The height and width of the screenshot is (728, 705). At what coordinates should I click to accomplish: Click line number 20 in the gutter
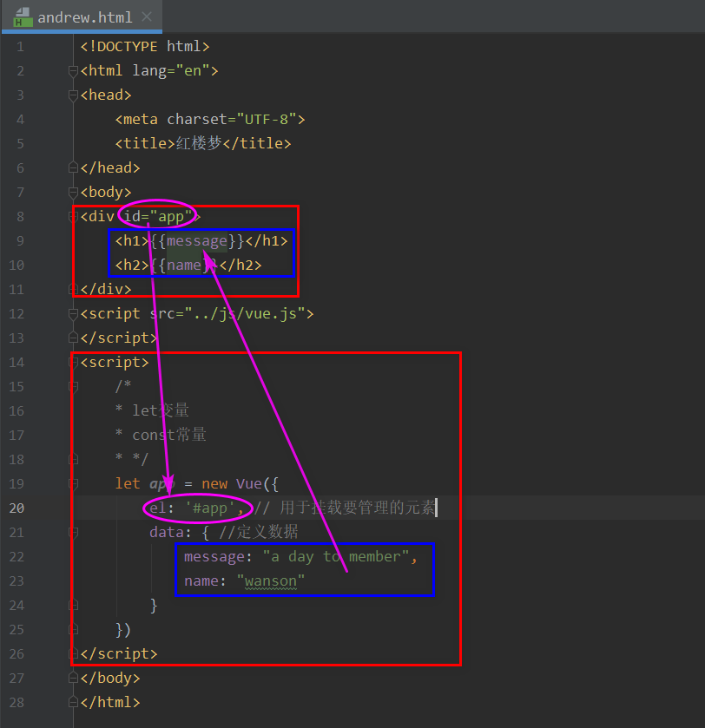(16, 508)
